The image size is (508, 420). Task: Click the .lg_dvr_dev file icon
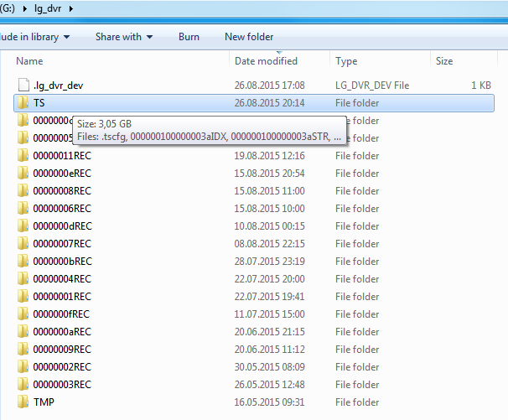click(x=23, y=86)
